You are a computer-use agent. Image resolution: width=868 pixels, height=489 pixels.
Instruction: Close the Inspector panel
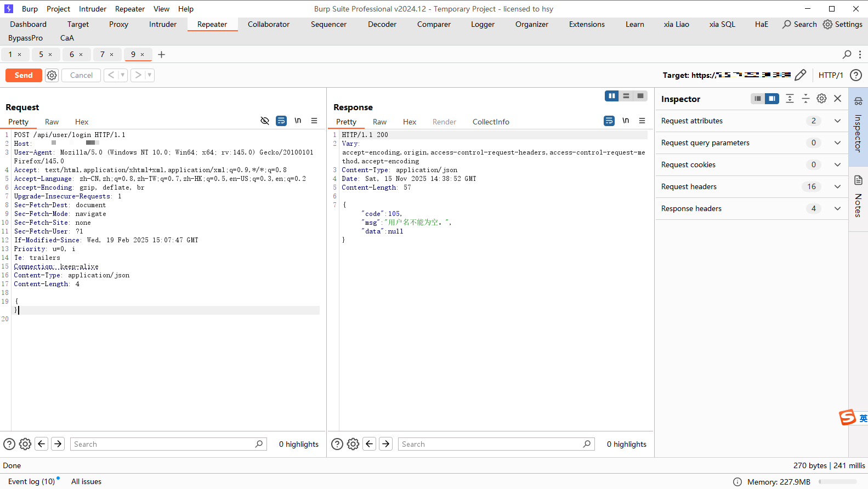pos(837,99)
